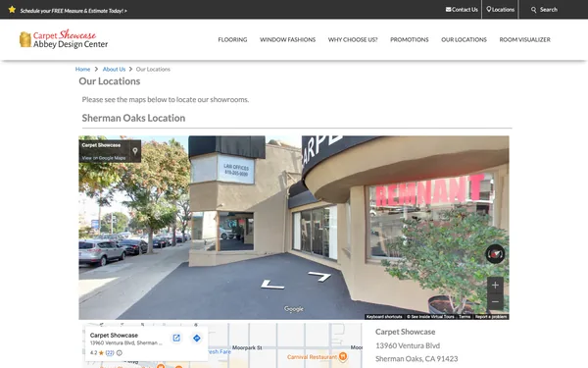Screen dimensions: 588x368
Task: Open View on Google Maps link
Action: (104, 158)
